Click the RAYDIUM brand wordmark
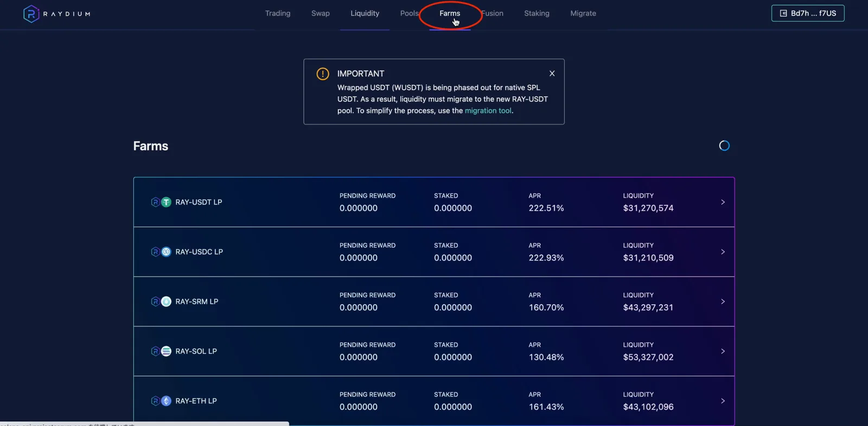 tap(67, 14)
